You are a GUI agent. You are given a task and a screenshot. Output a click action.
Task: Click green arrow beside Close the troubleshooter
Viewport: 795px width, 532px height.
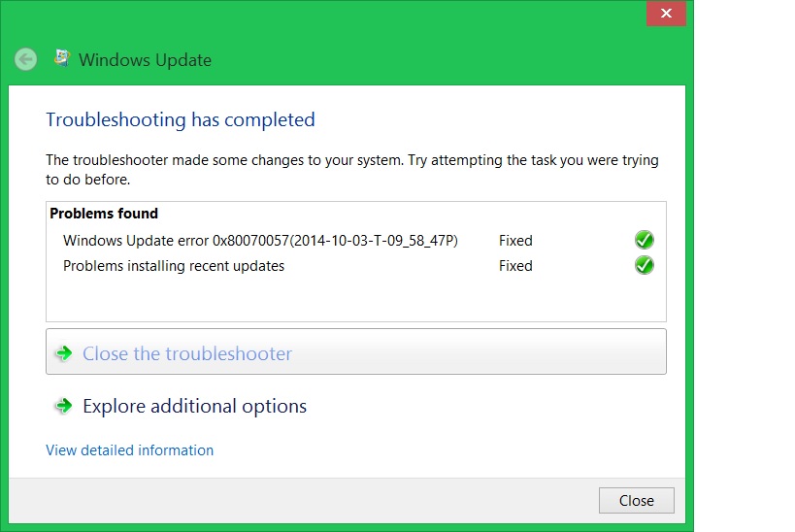64,353
